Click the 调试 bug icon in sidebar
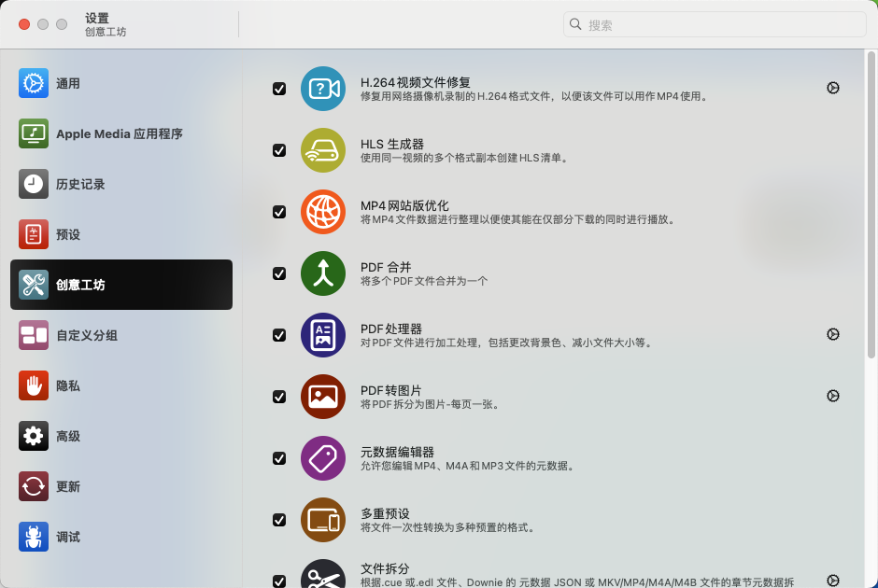878x588 pixels. [34, 537]
